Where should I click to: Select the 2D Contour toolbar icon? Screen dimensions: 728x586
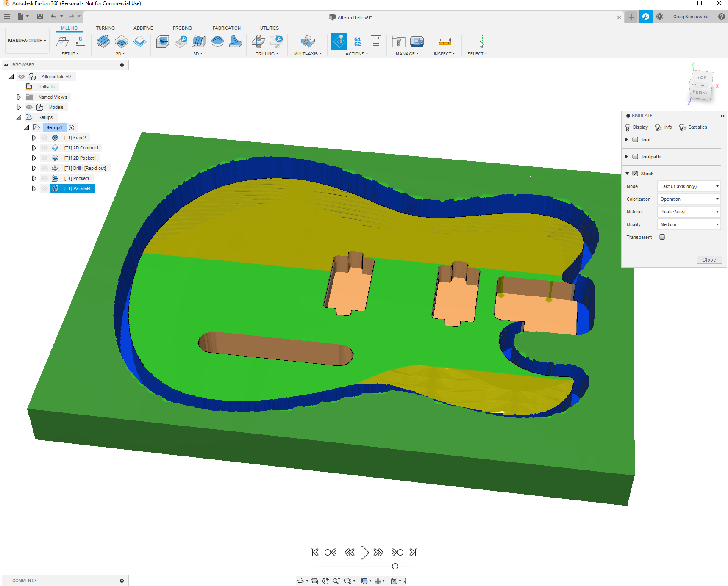click(140, 41)
